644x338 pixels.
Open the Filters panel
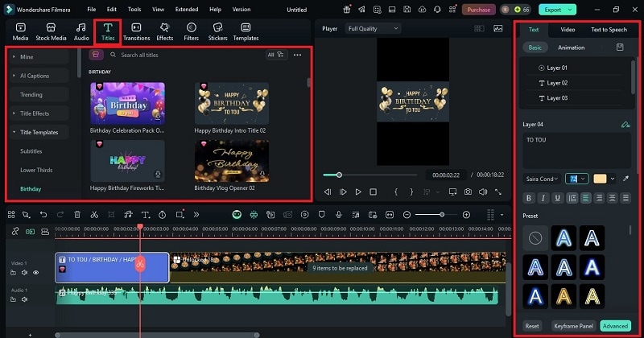(x=191, y=31)
